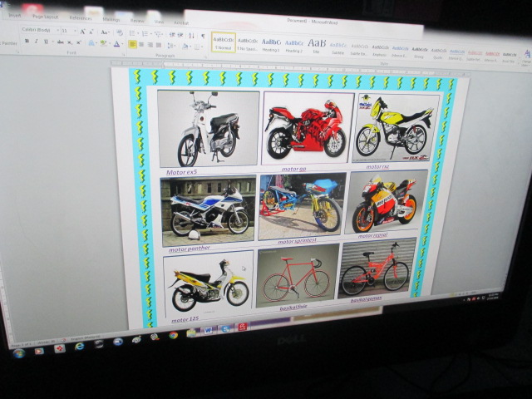Apply strikethrough formatting
The width and height of the screenshot is (532, 399).
[x=61, y=42]
